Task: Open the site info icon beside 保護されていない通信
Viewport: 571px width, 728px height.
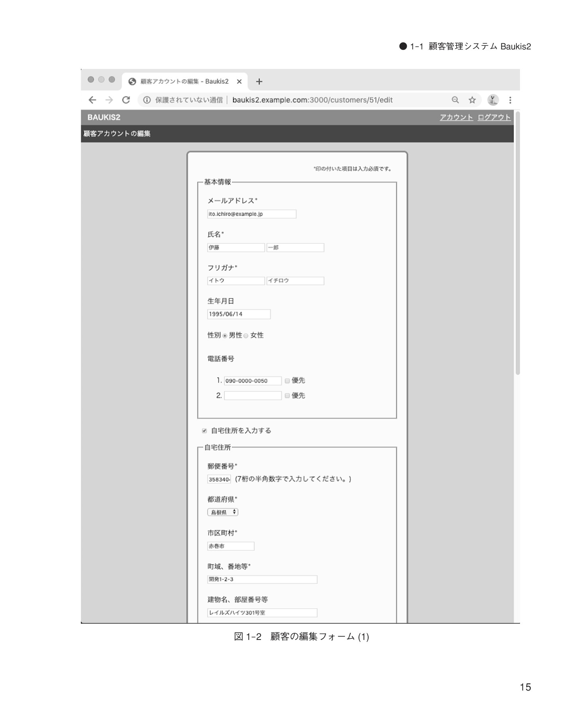Action: pos(147,100)
